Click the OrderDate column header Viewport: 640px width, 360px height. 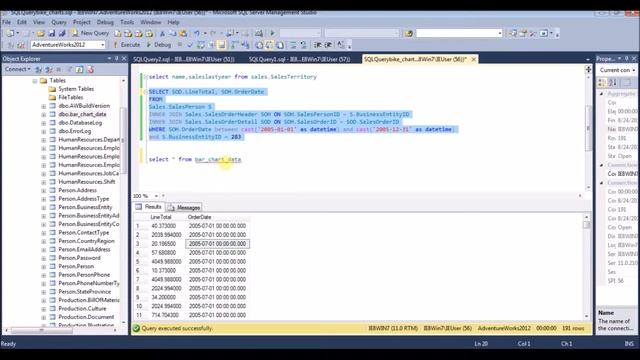click(200, 217)
